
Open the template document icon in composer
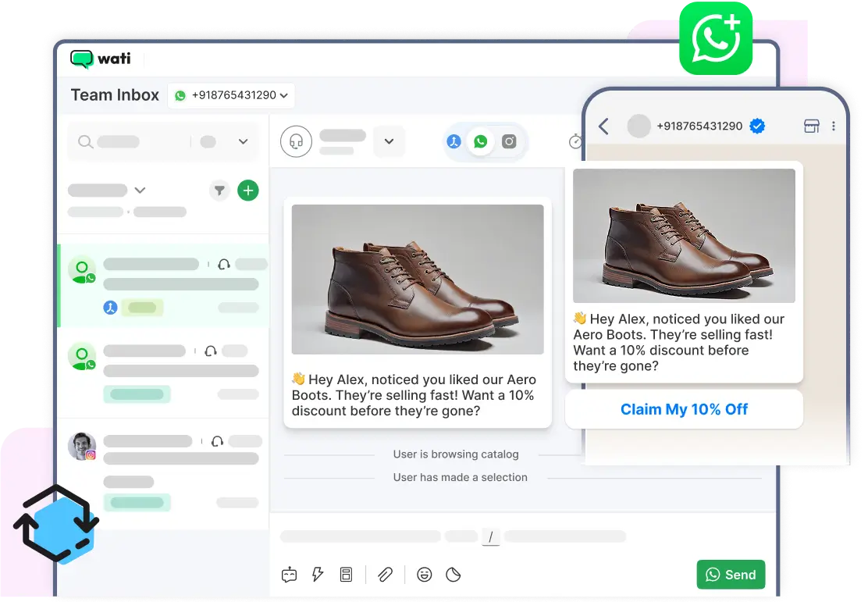coord(346,575)
